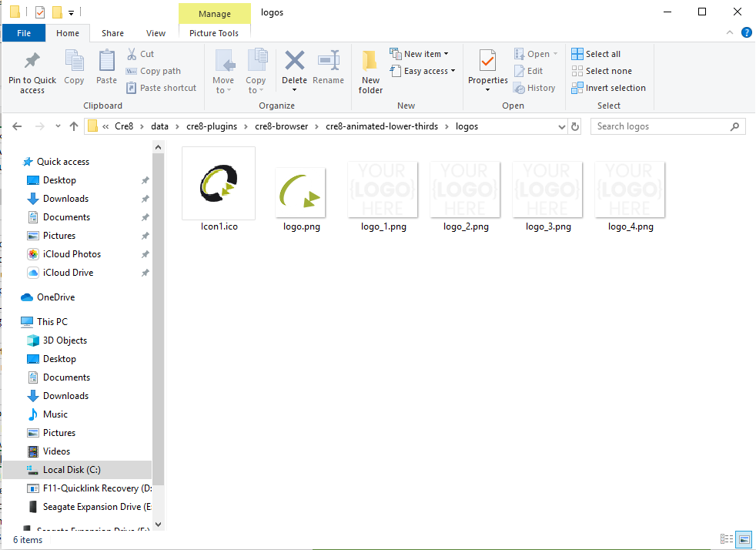Click Invert selection
Viewport: 756px width, 550px height.
[x=608, y=88]
